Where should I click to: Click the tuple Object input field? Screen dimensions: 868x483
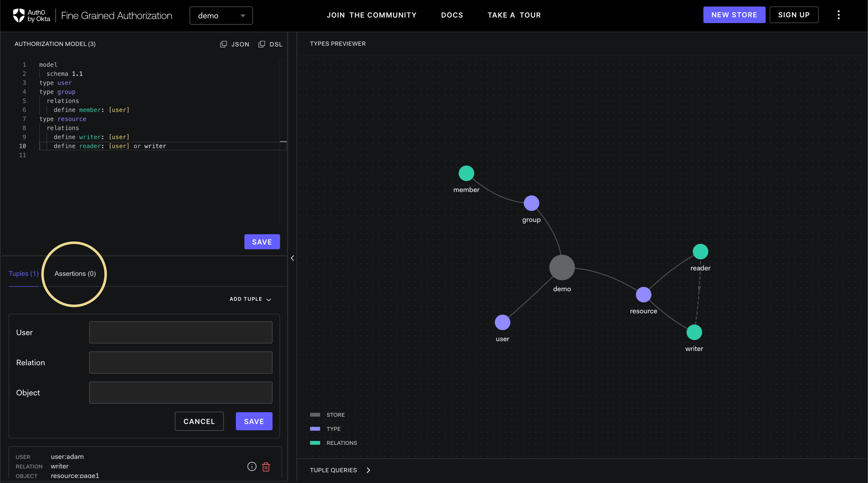click(x=181, y=393)
